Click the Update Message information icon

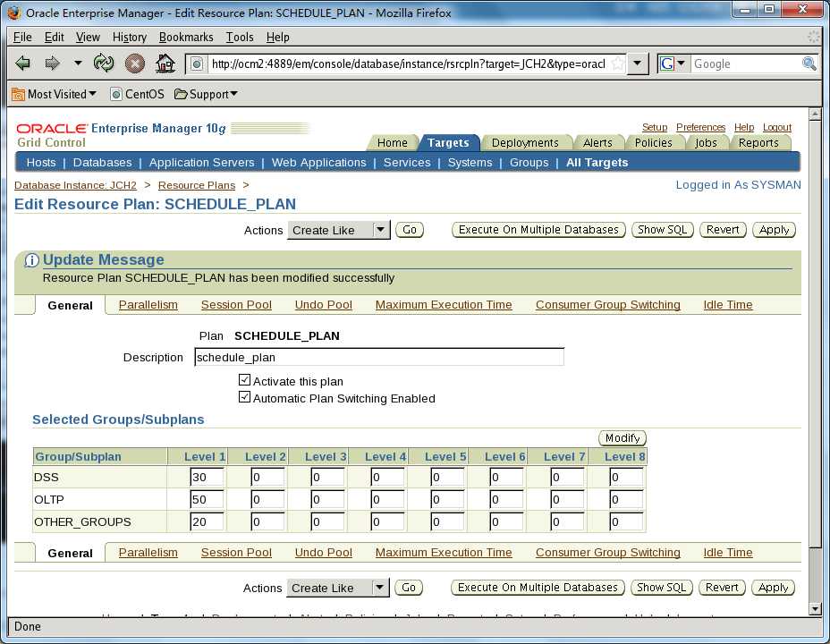(32, 259)
